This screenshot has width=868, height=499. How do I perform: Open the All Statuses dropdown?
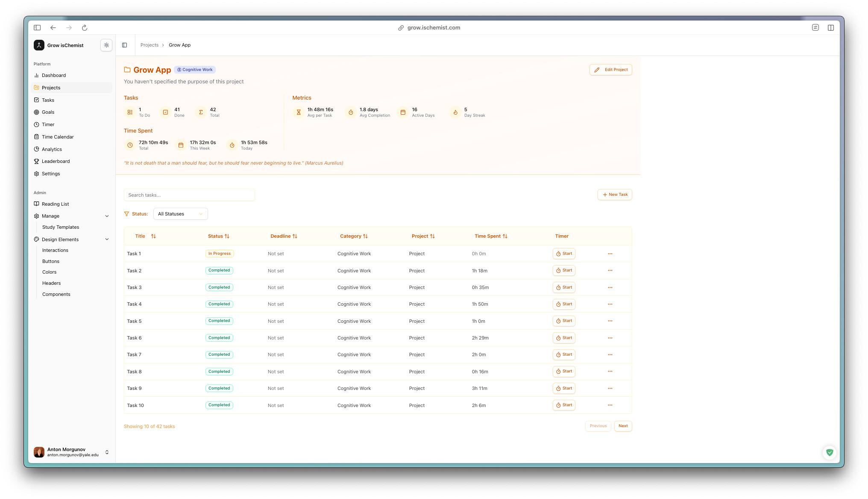180,214
